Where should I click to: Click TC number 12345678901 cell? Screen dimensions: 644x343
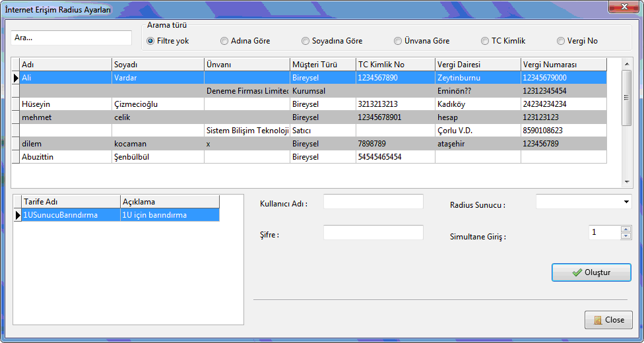click(x=395, y=117)
